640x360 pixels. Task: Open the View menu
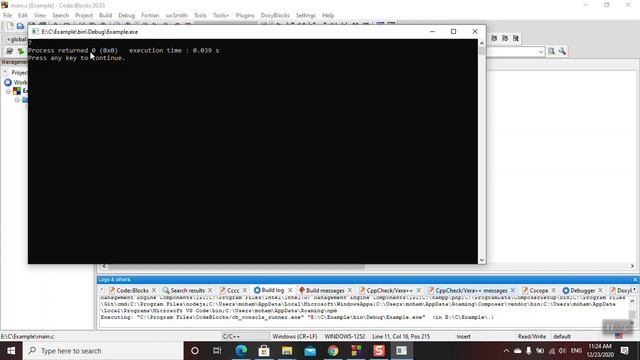point(40,16)
